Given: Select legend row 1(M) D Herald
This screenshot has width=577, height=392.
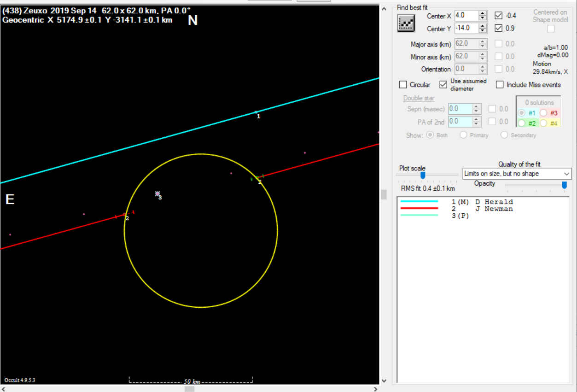Looking at the screenshot, I should coord(482,202).
